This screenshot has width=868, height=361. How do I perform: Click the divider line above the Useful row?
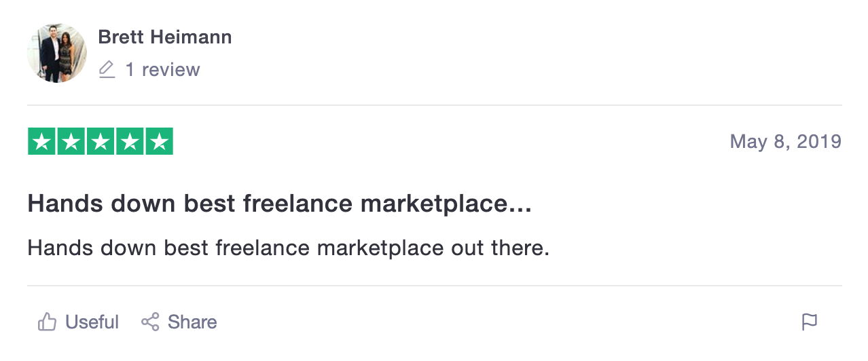[x=435, y=286]
